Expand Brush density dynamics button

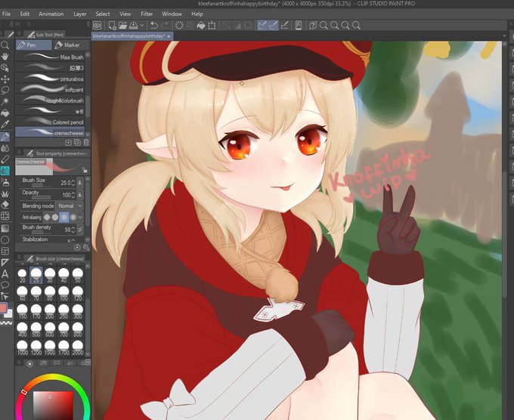(x=79, y=230)
